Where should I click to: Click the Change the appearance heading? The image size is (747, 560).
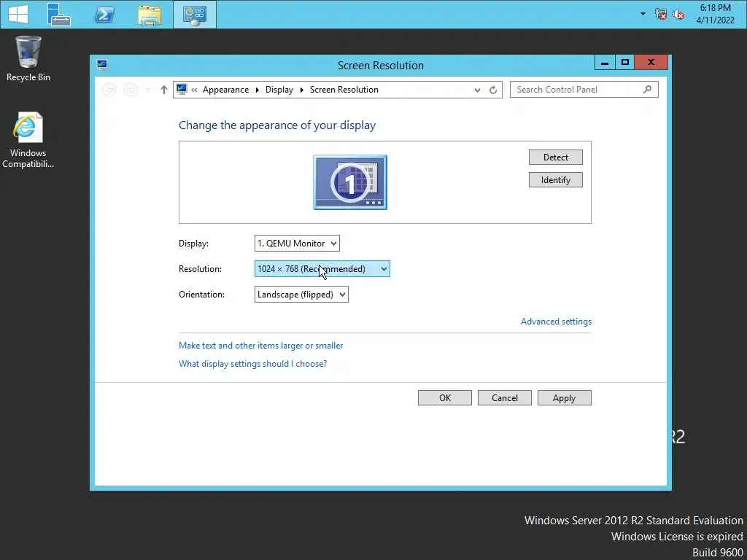coord(277,125)
